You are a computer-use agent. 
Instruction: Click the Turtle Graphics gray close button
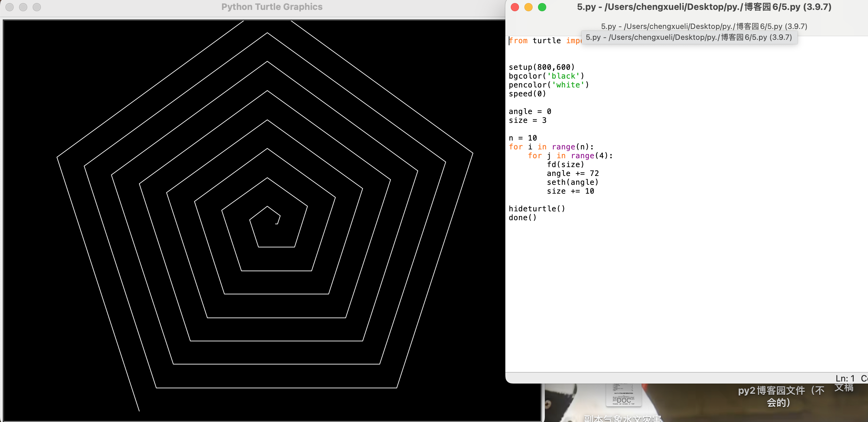coord(10,7)
